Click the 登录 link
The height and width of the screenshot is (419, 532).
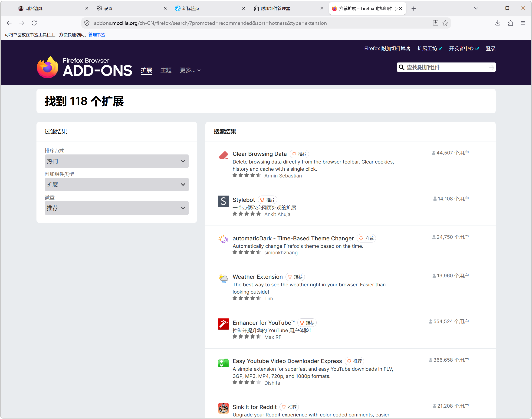pyautogui.click(x=490, y=49)
